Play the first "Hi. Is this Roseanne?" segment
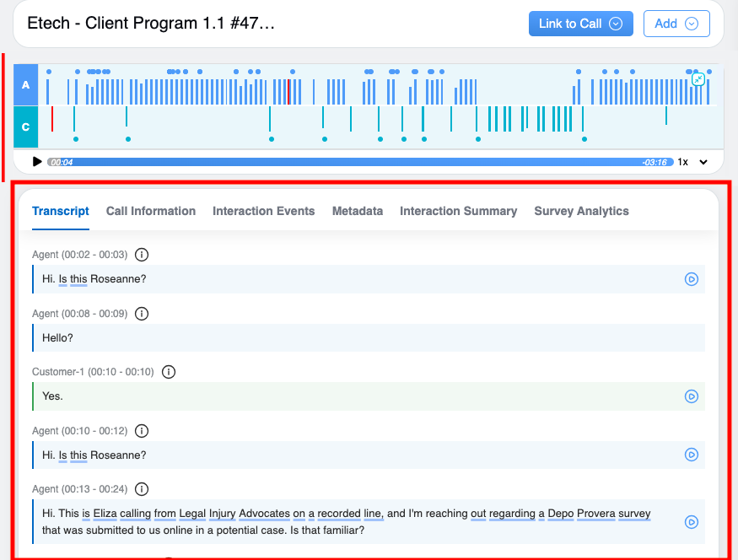Screen dimensions: 738x560 click(691, 279)
